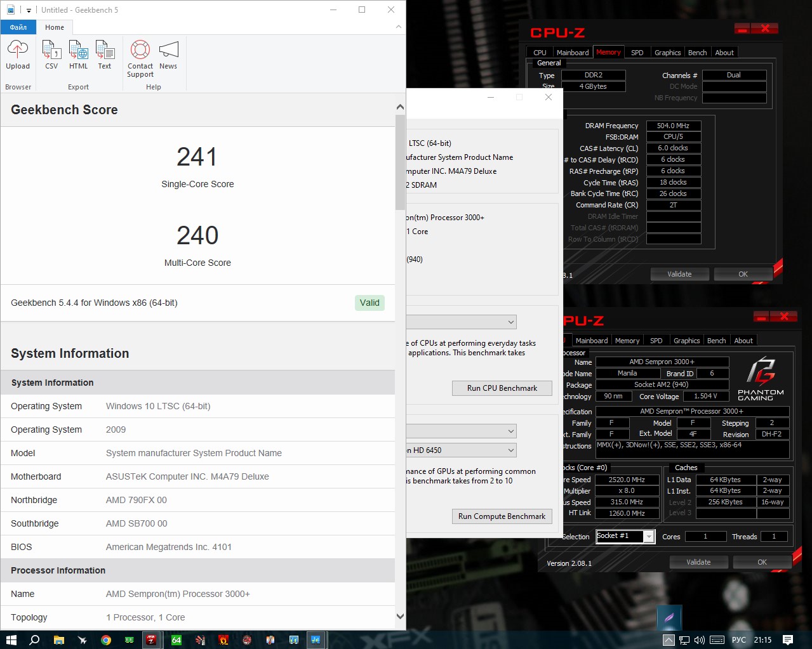This screenshot has width=812, height=649.
Task: Open File Explorer from taskbar
Action: pos(58,639)
